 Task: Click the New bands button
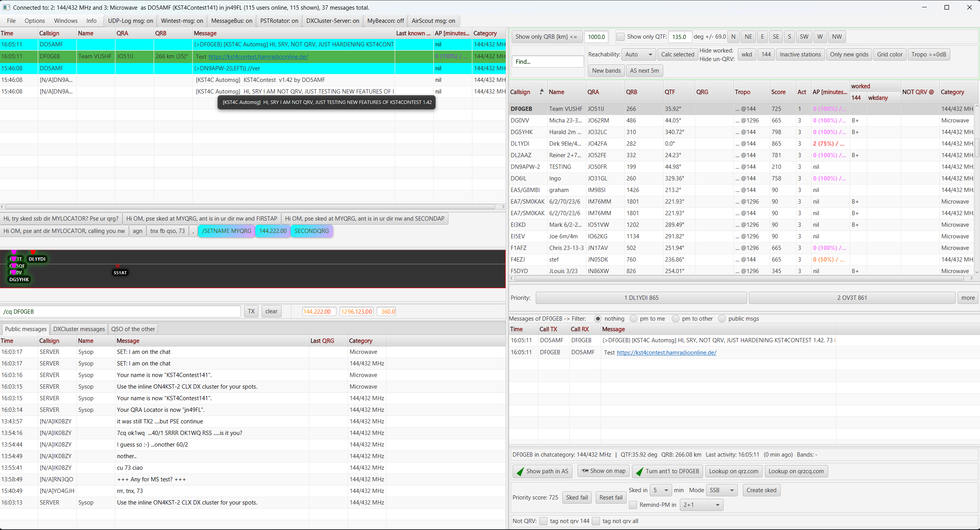coord(606,71)
